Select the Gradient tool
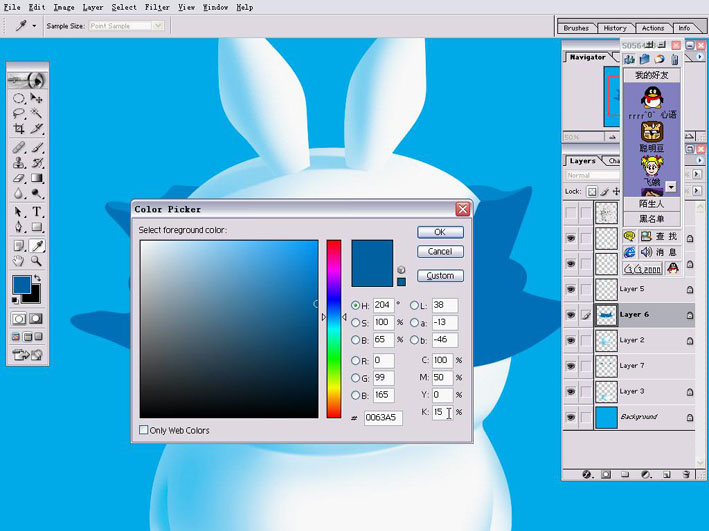The height and width of the screenshot is (531, 709). coord(37,178)
